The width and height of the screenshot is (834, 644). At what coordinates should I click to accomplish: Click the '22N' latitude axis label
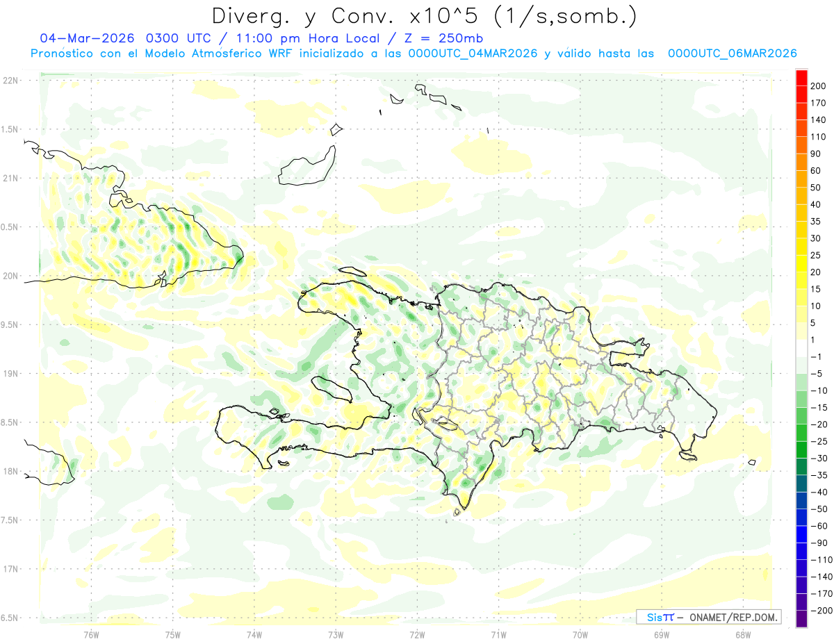click(x=10, y=80)
